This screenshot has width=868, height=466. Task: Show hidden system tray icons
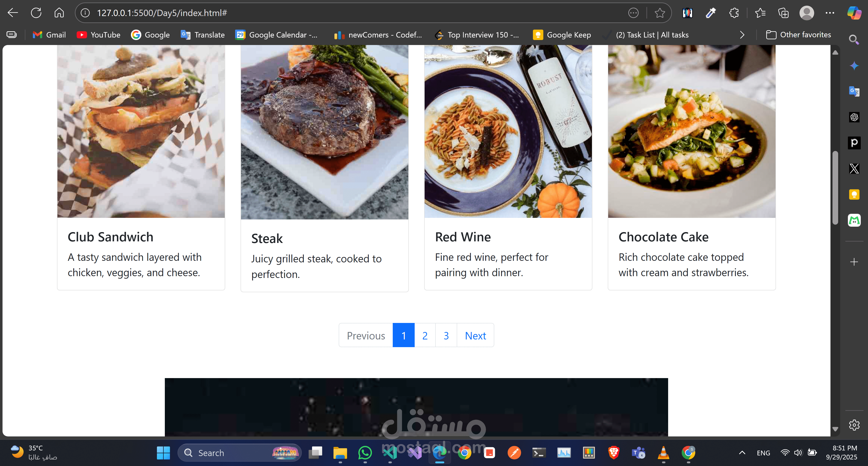pos(742,453)
